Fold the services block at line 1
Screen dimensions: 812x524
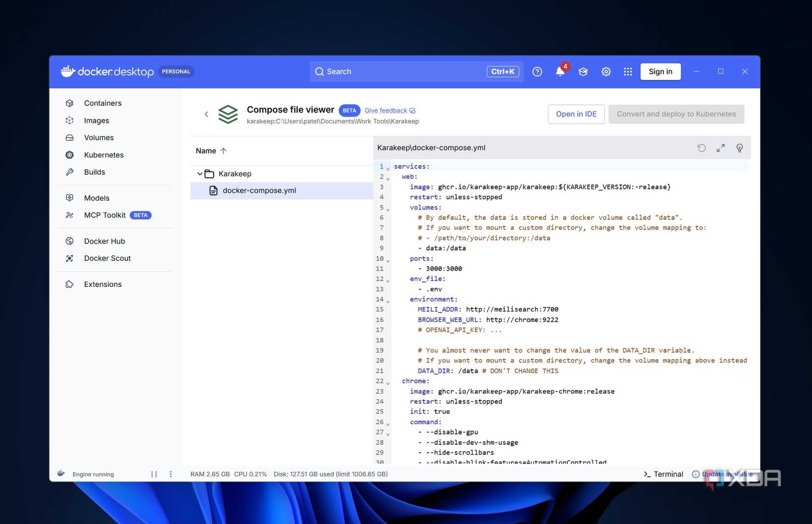click(388, 168)
